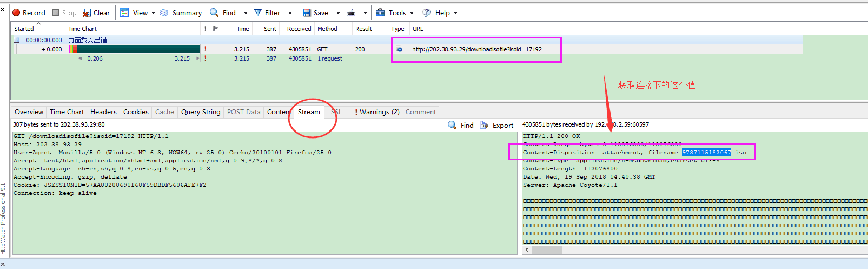Sort by the Received column header
This screenshot has width=868, height=269.
click(299, 29)
